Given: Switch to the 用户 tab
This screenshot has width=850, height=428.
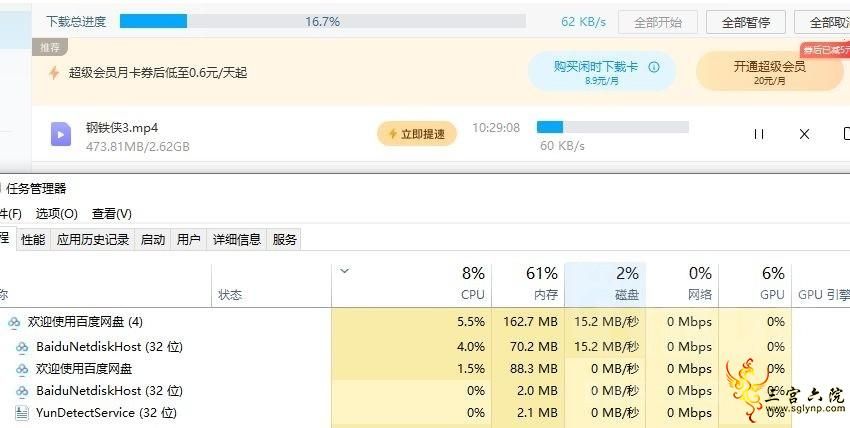Looking at the screenshot, I should (x=189, y=239).
